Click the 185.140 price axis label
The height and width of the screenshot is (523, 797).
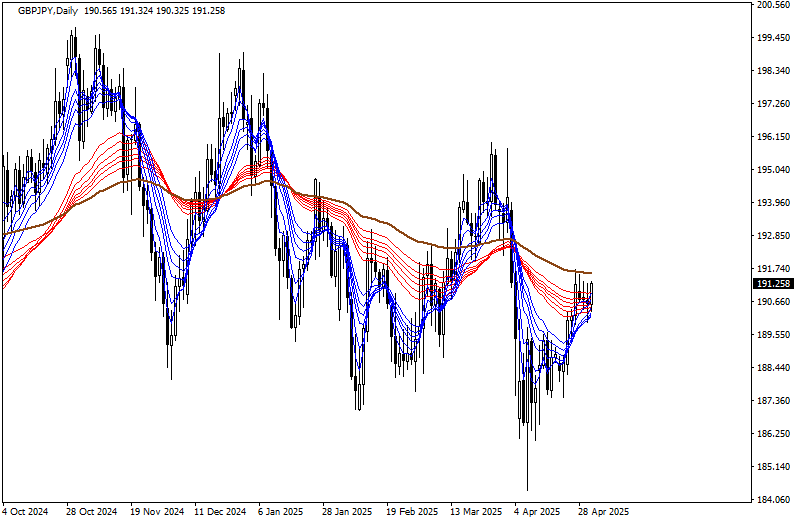(x=773, y=467)
